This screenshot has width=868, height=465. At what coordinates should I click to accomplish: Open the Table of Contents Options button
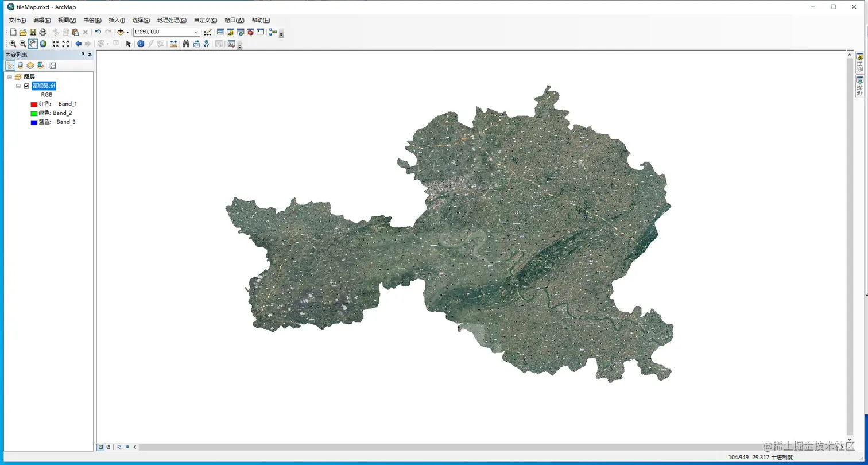point(52,65)
